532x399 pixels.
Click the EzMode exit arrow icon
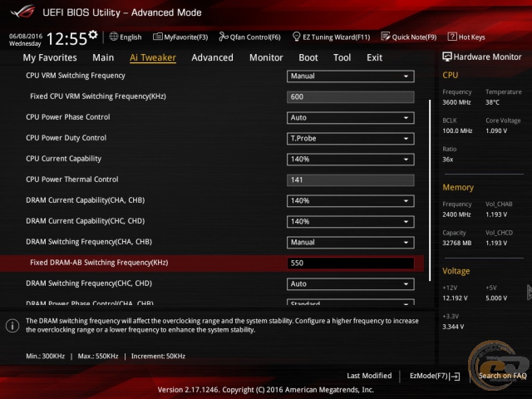click(455, 376)
